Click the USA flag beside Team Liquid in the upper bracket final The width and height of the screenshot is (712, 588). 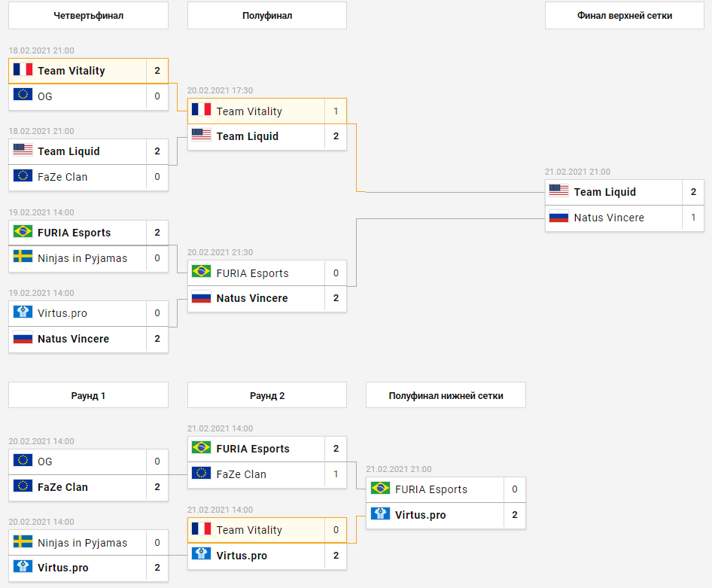coord(558,190)
